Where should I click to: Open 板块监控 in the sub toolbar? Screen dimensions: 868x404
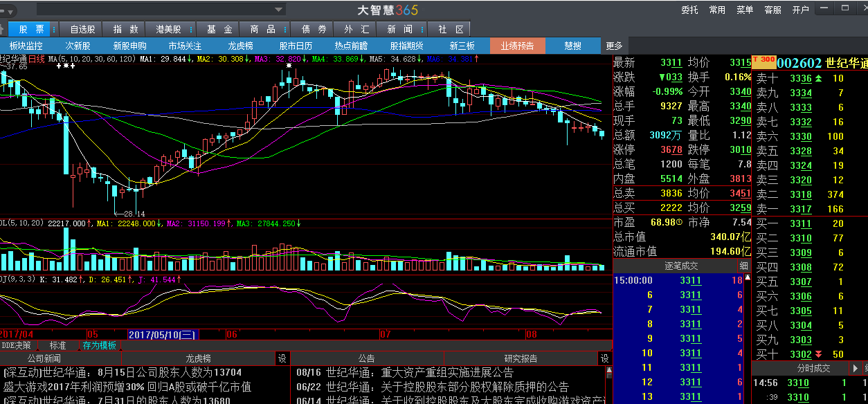tap(26, 46)
